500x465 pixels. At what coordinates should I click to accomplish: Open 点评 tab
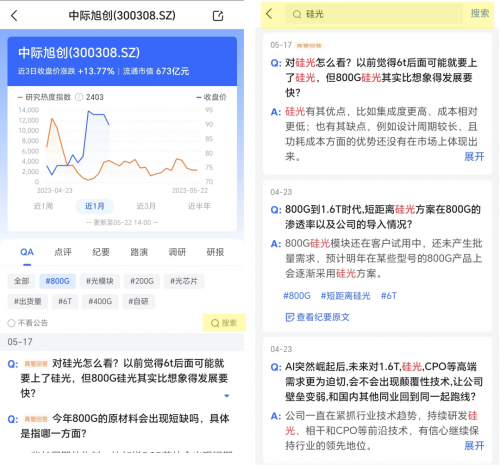(x=63, y=252)
